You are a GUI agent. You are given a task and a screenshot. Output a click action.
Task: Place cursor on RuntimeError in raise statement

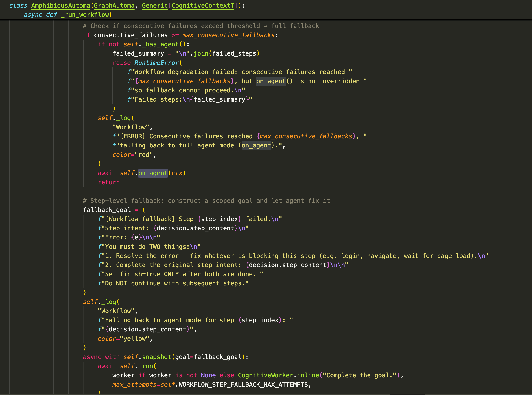tap(157, 63)
